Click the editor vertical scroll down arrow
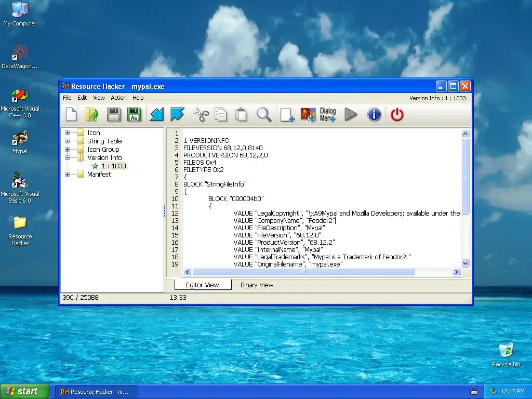 [x=465, y=263]
